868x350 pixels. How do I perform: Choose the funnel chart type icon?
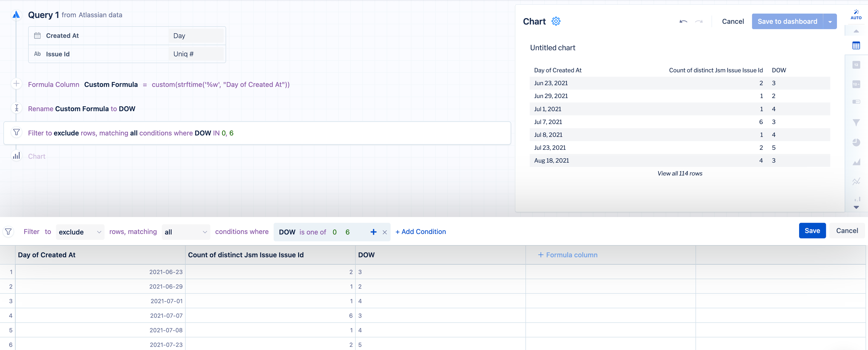856,122
